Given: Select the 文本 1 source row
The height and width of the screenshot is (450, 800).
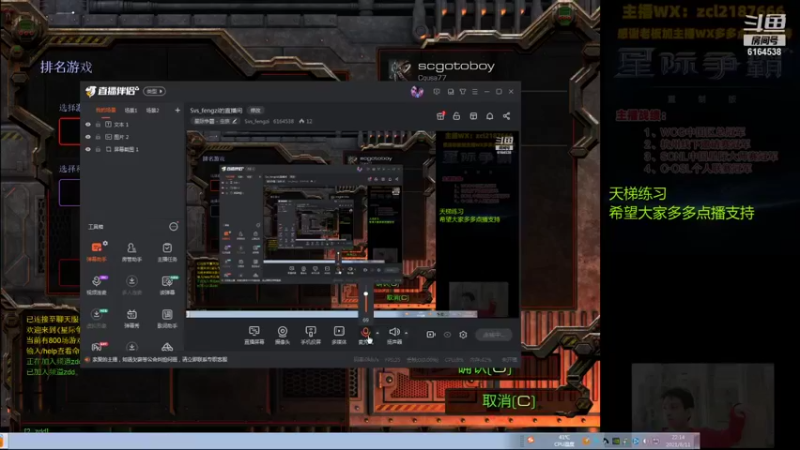Looking at the screenshot, I should point(134,124).
